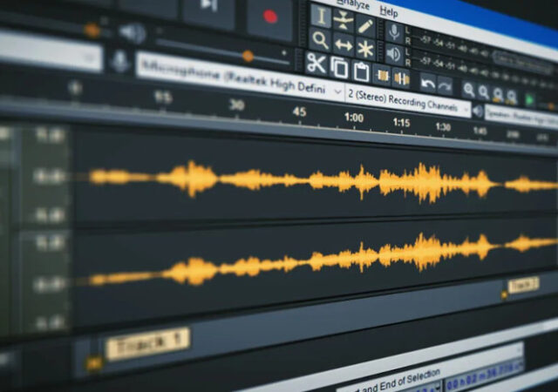Screen dimensions: 558x392
Task: Click the Zoom In button
Action: coord(469,91)
